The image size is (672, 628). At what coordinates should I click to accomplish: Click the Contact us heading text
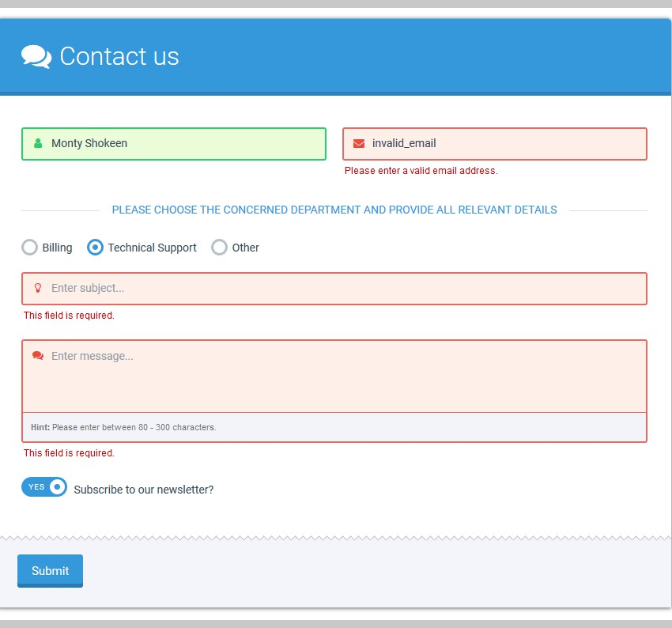click(119, 57)
